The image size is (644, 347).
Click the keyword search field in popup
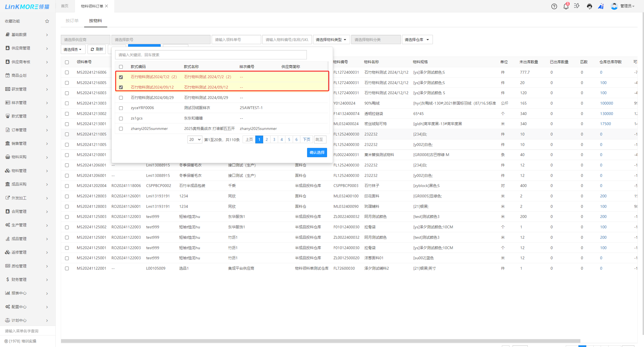(x=211, y=55)
